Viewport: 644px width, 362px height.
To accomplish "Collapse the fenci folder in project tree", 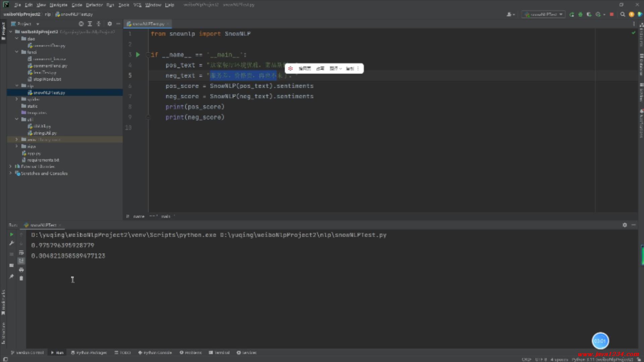I will (17, 52).
